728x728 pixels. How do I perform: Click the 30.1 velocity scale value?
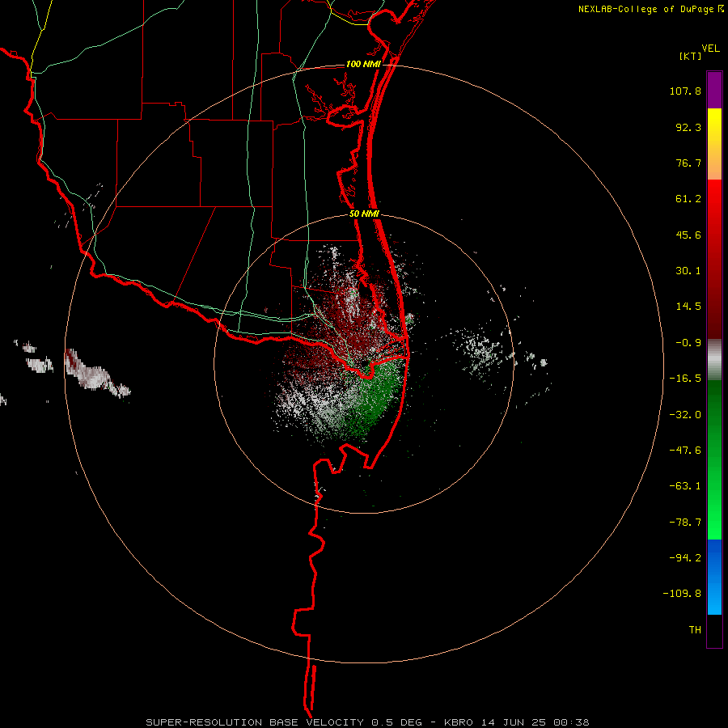[x=688, y=271]
